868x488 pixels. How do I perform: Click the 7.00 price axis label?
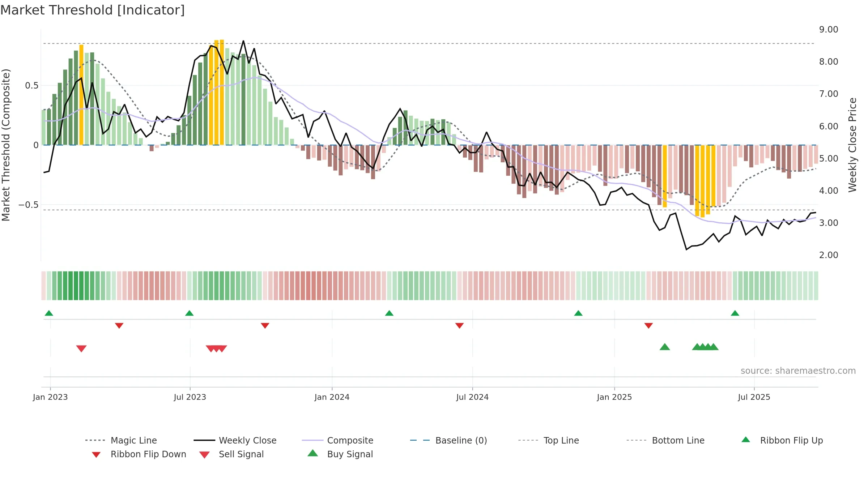click(829, 94)
